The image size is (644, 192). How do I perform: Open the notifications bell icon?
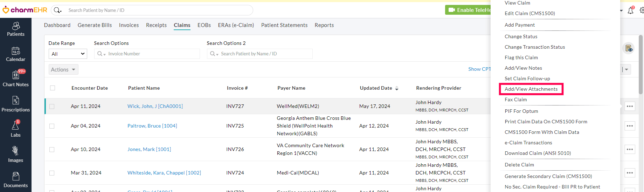pos(631,10)
